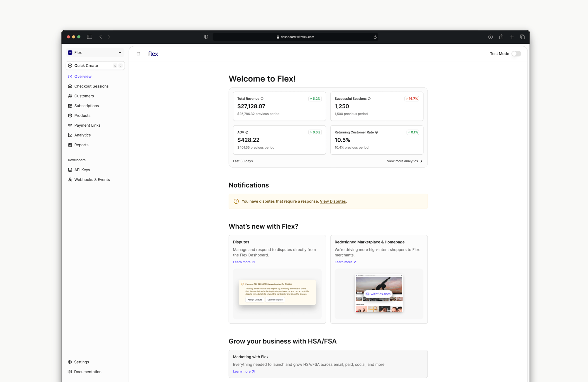Open the Documentation link
This screenshot has height=382, width=588.
click(x=88, y=372)
